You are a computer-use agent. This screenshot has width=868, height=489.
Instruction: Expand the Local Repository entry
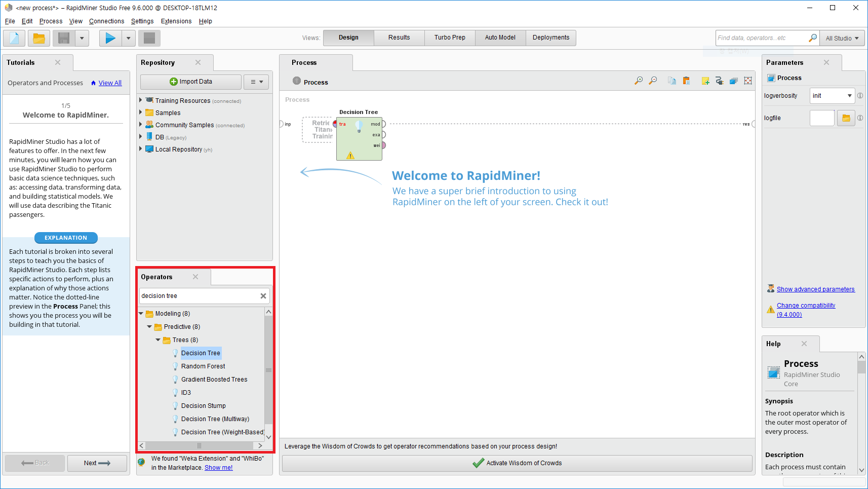click(141, 149)
